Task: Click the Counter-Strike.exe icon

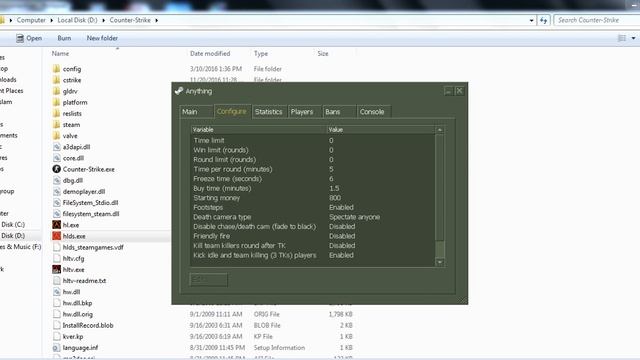Action: (56, 169)
